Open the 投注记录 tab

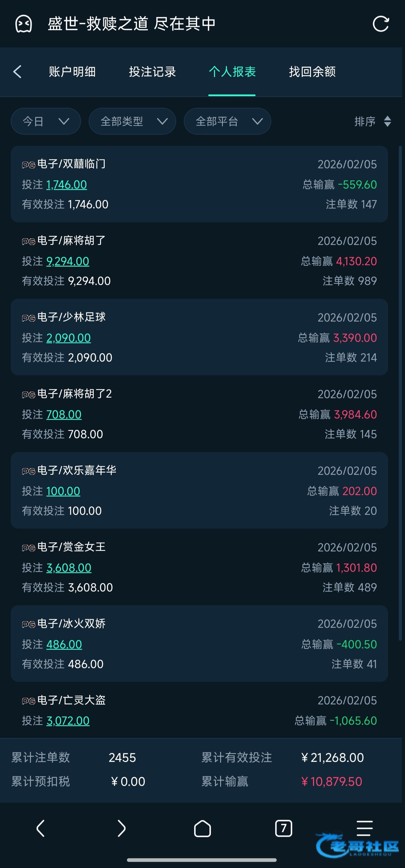(x=152, y=72)
